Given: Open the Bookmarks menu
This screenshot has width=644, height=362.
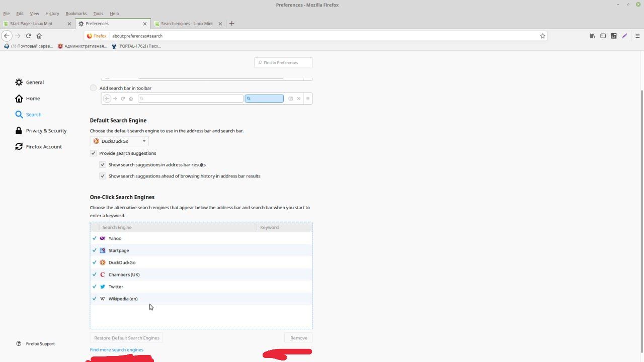Looking at the screenshot, I should 76,14.
